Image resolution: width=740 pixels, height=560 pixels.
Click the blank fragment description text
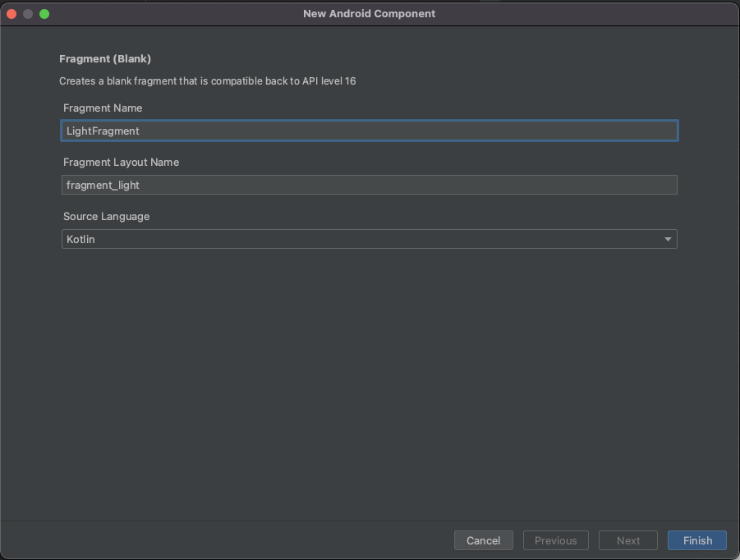pyautogui.click(x=207, y=81)
